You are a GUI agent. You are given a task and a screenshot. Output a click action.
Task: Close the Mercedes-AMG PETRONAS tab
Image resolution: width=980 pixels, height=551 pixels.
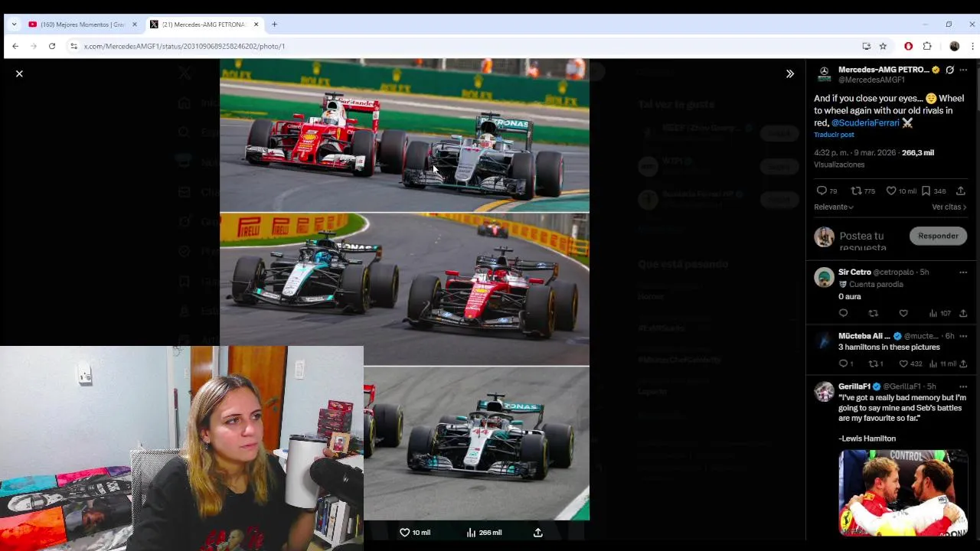(256, 24)
